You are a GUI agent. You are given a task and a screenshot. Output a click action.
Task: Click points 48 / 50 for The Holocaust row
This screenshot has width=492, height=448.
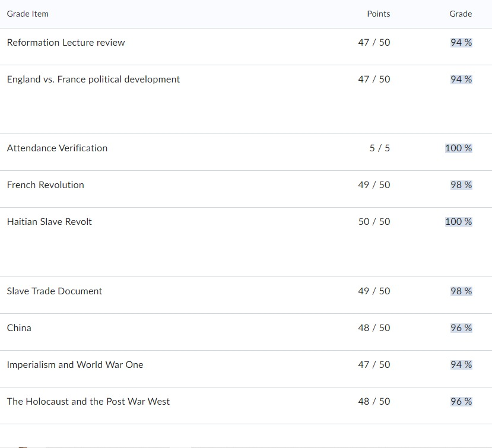pyautogui.click(x=374, y=401)
